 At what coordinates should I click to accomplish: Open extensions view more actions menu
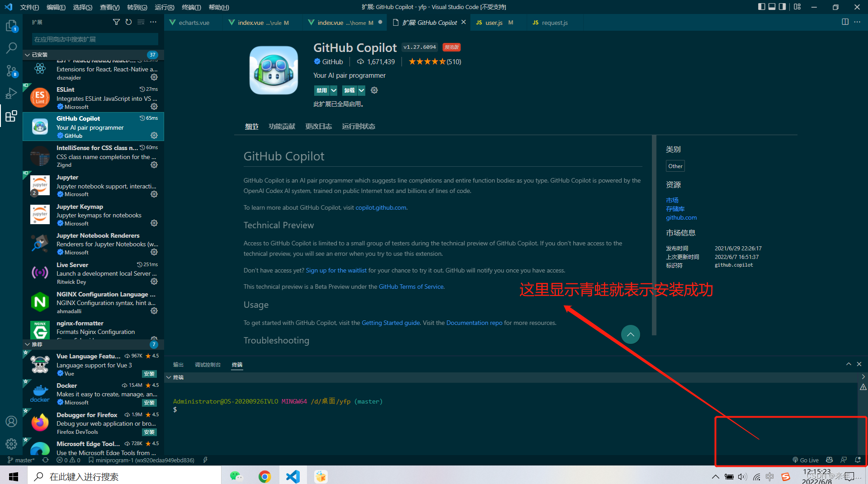click(153, 22)
